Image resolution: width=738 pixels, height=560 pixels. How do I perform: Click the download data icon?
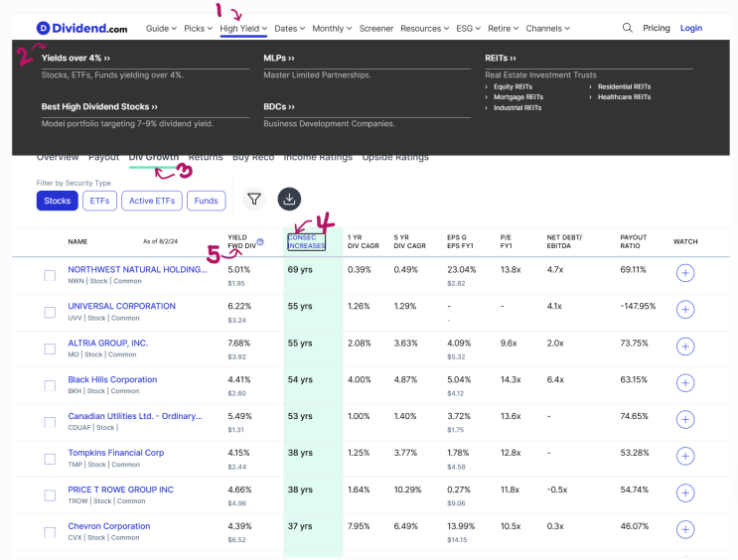tap(289, 200)
